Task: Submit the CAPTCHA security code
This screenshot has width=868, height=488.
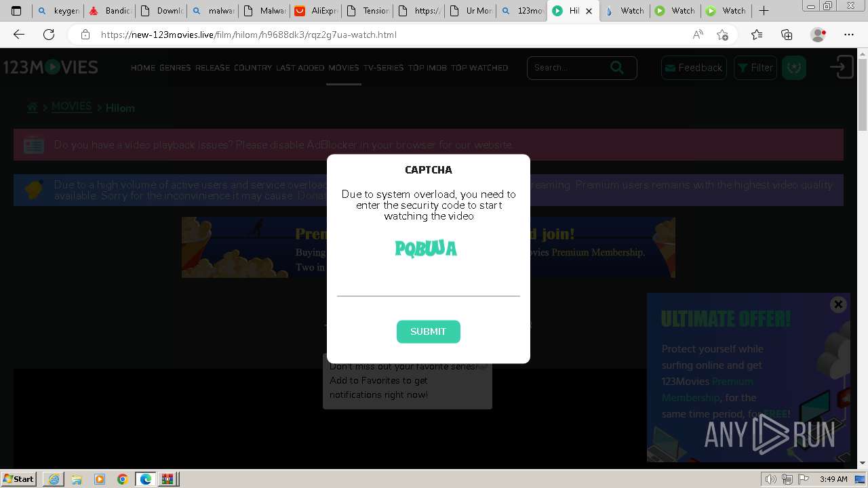Action: point(429,331)
